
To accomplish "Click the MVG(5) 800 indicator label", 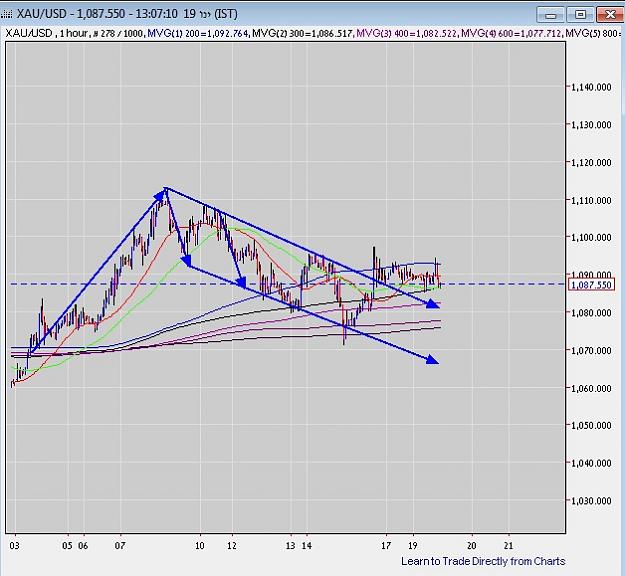I will (x=593, y=33).
